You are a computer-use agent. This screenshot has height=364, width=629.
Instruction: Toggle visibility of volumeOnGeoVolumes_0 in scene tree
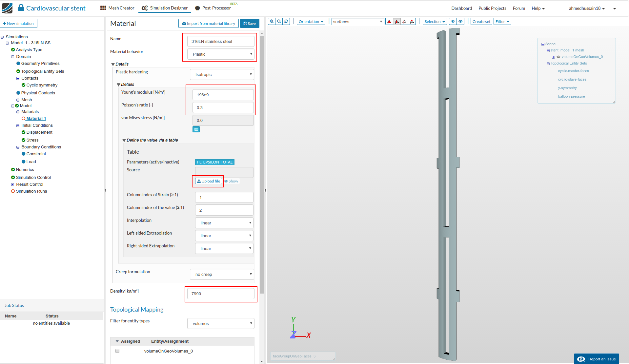(x=558, y=57)
